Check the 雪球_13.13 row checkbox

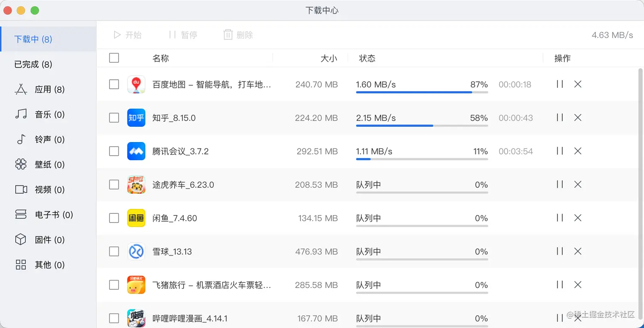pyautogui.click(x=114, y=252)
